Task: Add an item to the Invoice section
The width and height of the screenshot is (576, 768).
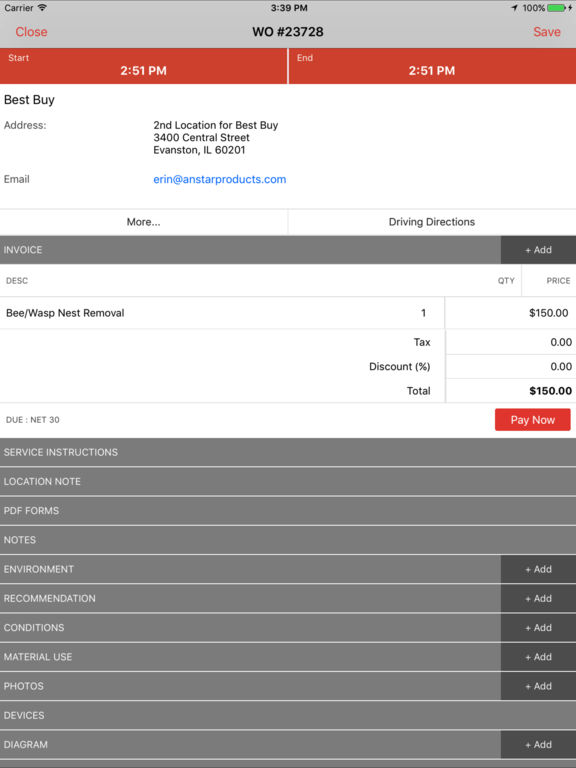Action: (x=538, y=250)
